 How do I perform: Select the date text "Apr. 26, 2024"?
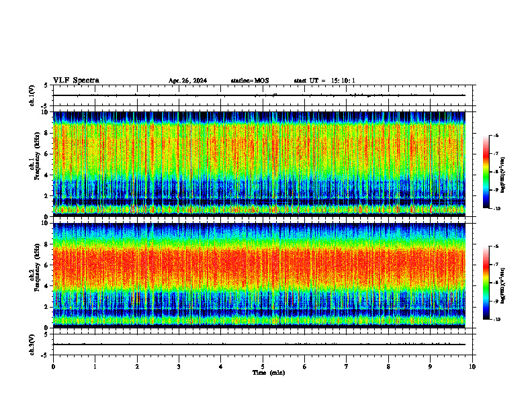click(x=187, y=81)
